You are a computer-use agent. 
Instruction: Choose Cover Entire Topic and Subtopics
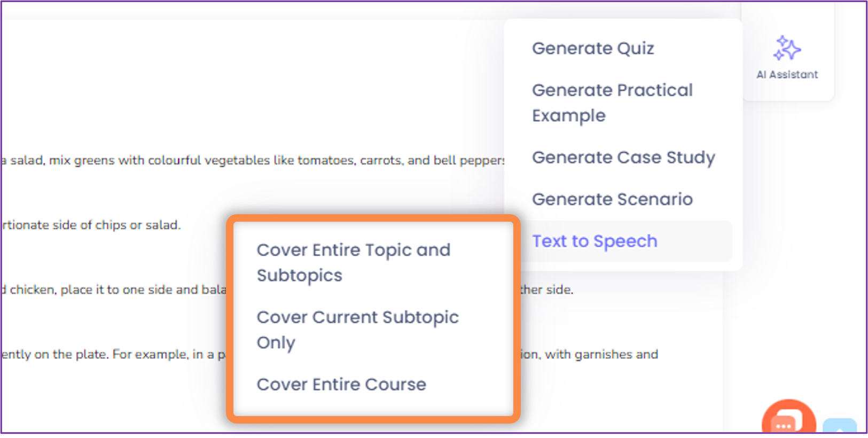[x=354, y=263]
